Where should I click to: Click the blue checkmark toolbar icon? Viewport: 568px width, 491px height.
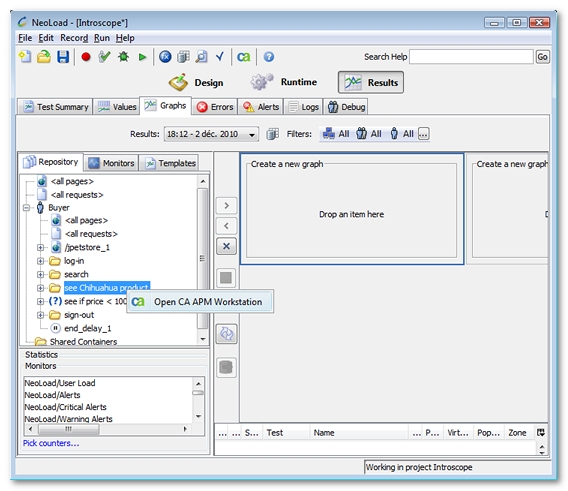[220, 57]
